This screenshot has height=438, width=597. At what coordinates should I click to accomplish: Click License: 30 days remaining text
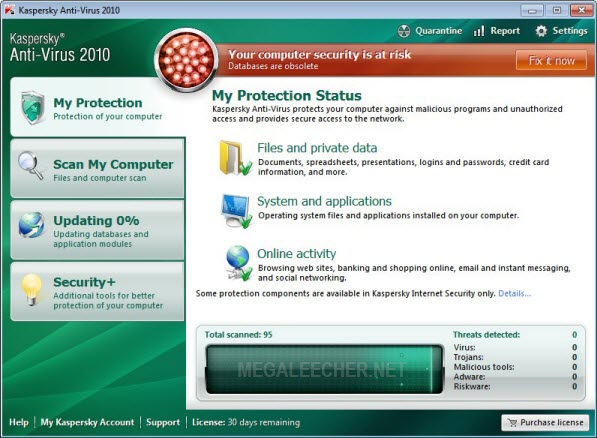[246, 422]
